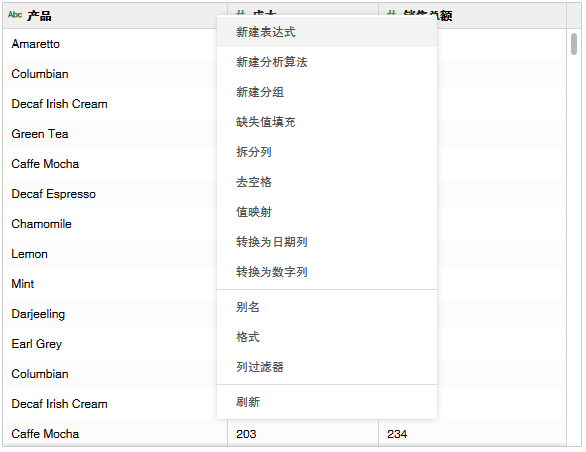Click 刷新 to refresh data
This screenshot has height=452, width=586.
327,402
